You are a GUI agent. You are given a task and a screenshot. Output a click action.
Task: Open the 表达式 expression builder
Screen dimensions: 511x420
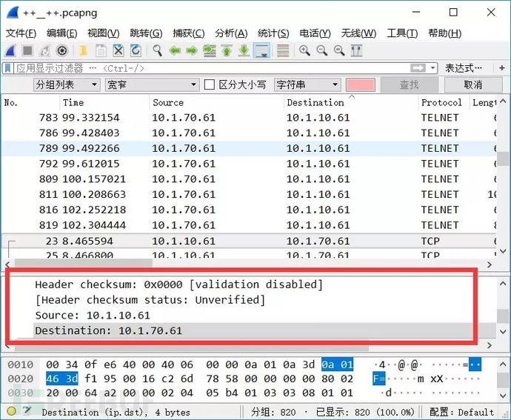pyautogui.click(x=464, y=68)
